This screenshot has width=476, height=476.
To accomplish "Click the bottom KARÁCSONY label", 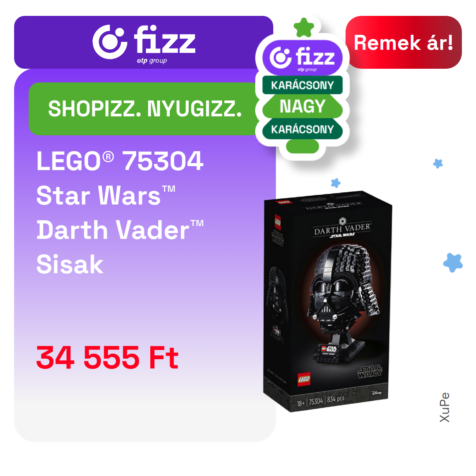I will [x=302, y=129].
